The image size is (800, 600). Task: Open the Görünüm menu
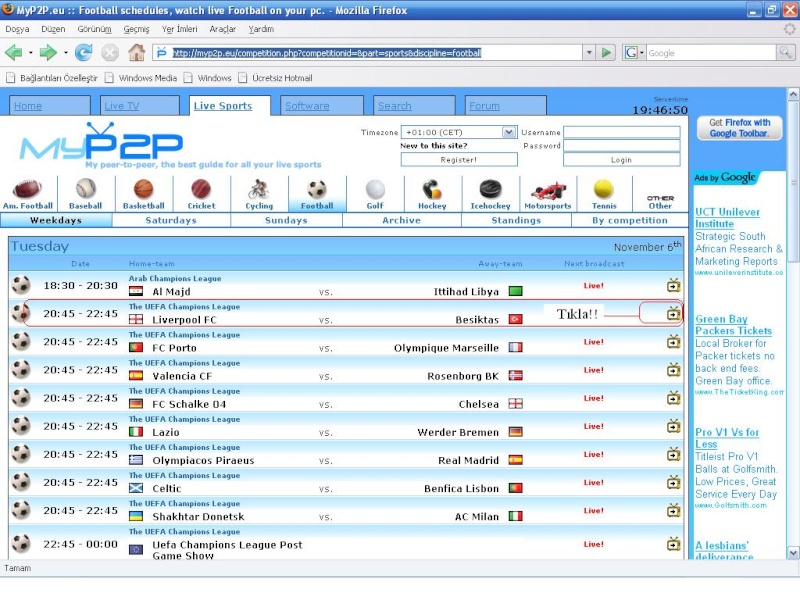(94, 29)
